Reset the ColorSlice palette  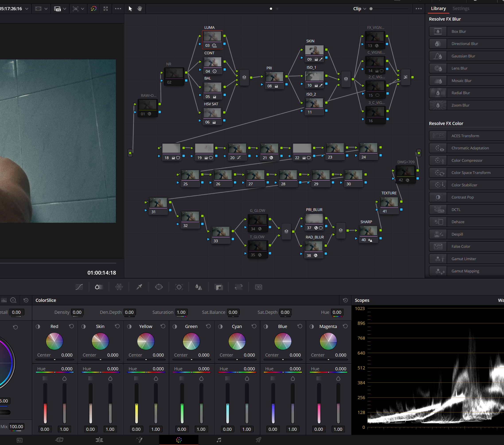[x=345, y=300]
